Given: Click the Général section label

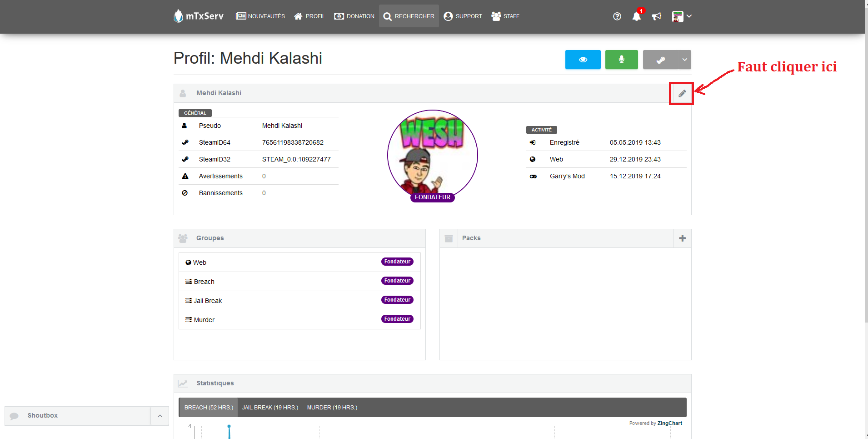Looking at the screenshot, I should click(x=195, y=113).
